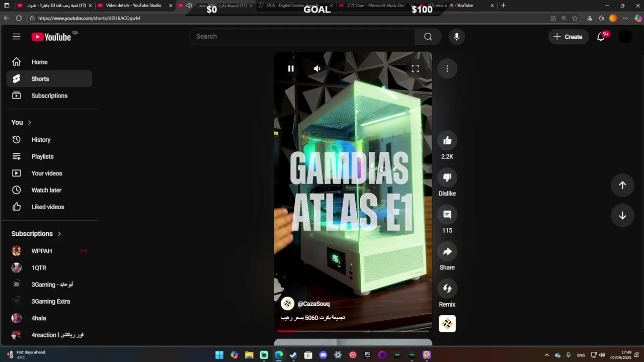The image size is (644, 362).
Task: Open the weather widget 'Hot days ahead'
Action: (26, 354)
